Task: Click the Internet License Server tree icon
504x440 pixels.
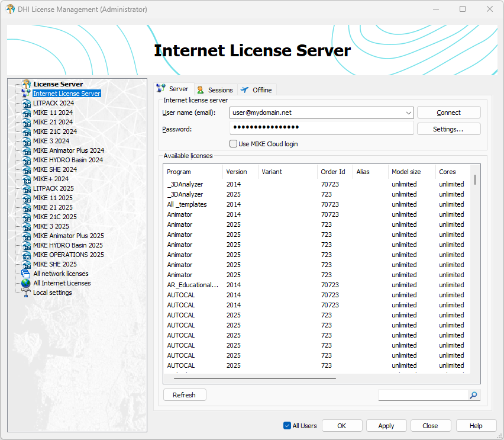Action: point(27,94)
